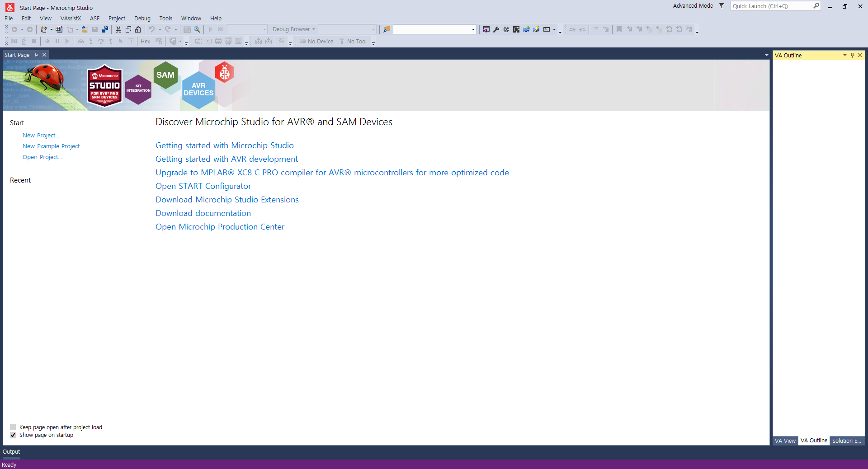Close the VA Outline panel
Screen dimensions: 868x469
point(860,55)
